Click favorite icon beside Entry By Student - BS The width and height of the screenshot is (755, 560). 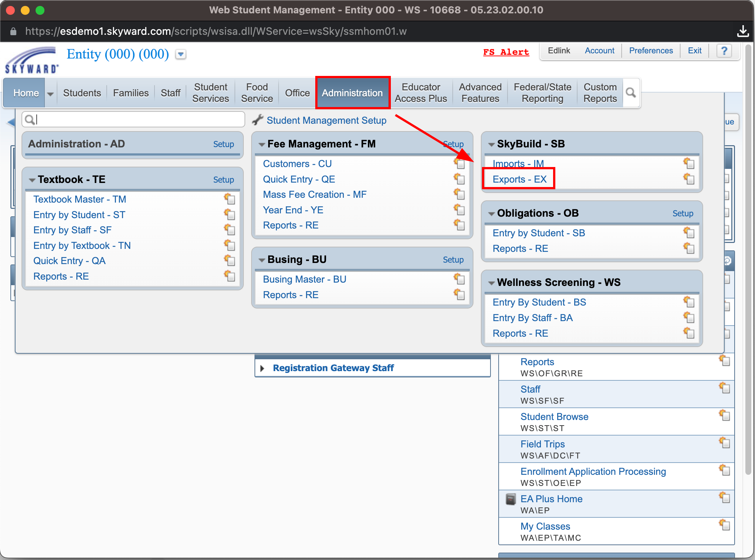pyautogui.click(x=689, y=302)
